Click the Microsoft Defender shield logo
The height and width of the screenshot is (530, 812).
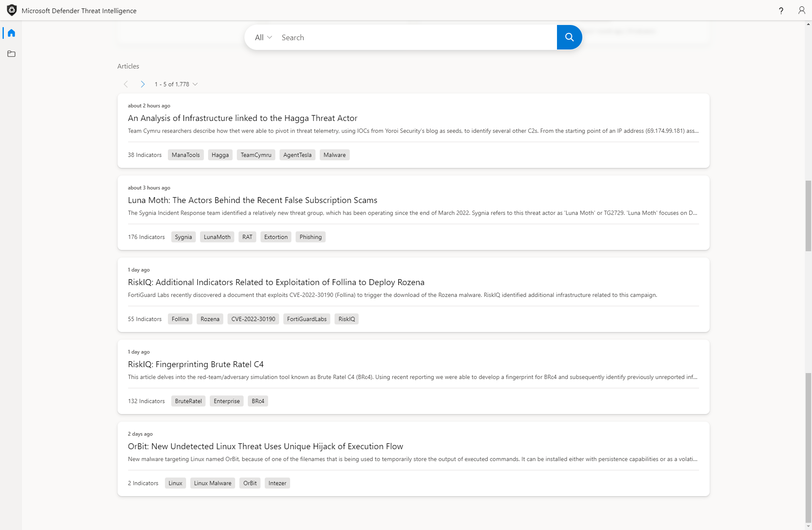point(12,10)
